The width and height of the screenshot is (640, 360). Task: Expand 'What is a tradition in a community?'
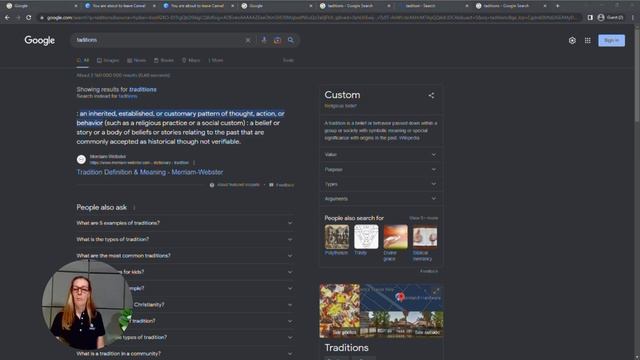pos(185,353)
